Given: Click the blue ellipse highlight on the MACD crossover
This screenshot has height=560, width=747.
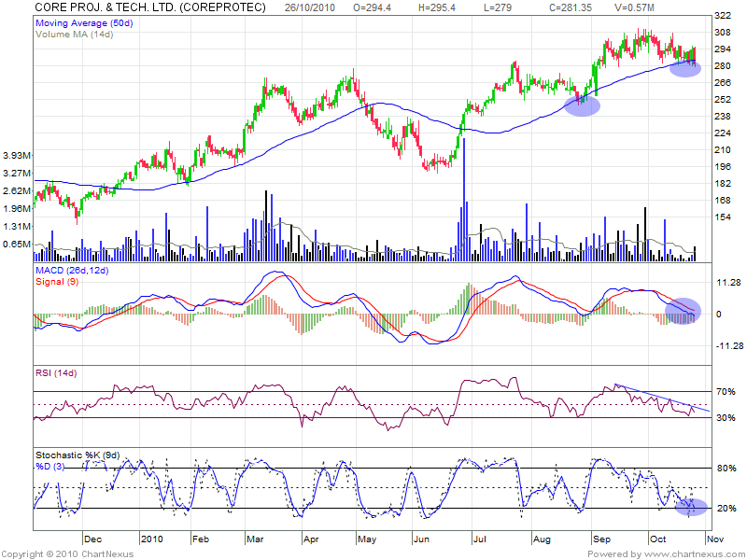Looking at the screenshot, I should 682,313.
